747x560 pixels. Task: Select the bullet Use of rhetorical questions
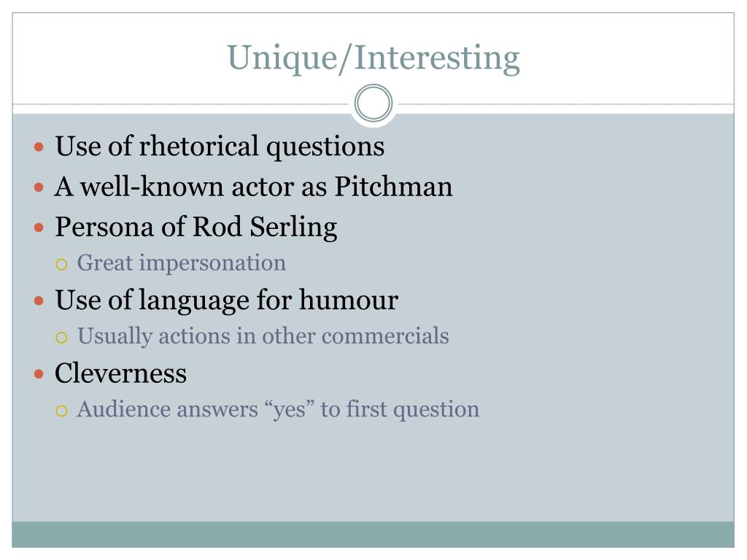(x=220, y=146)
